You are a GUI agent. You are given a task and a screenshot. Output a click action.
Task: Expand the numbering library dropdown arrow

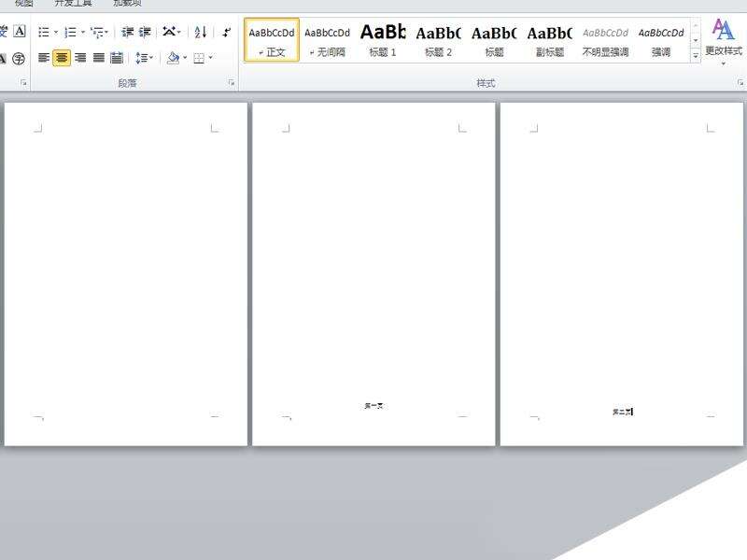coord(83,32)
